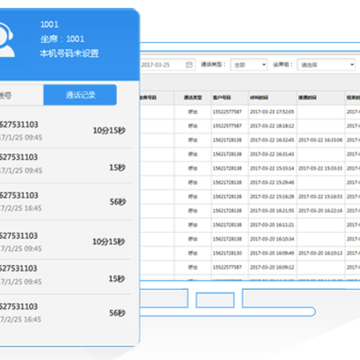Click call time 2017-03-20 16:11:21

pos(272,225)
